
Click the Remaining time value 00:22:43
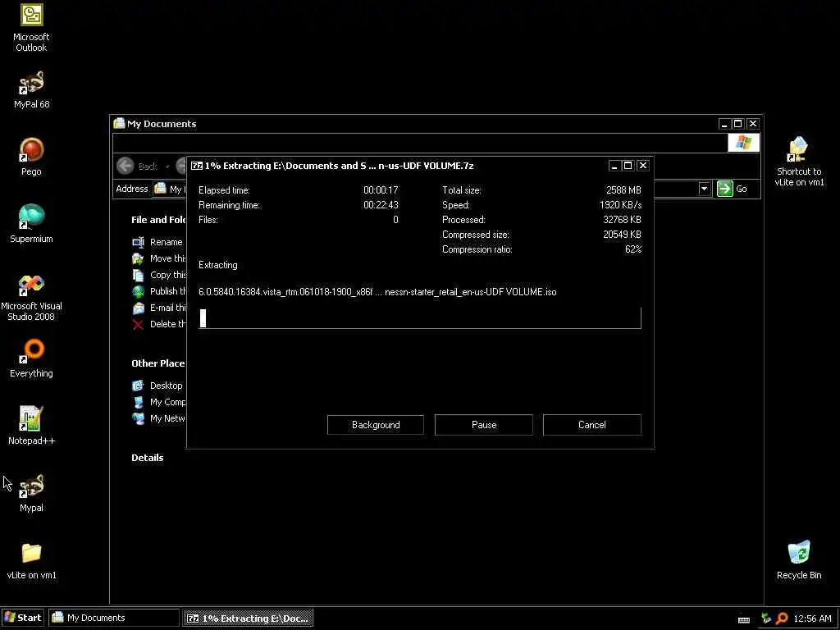[381, 204]
